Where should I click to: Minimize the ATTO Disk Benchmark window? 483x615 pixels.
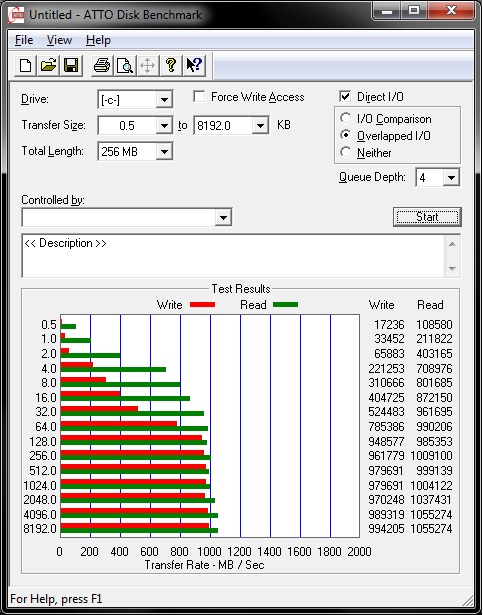[387, 11]
